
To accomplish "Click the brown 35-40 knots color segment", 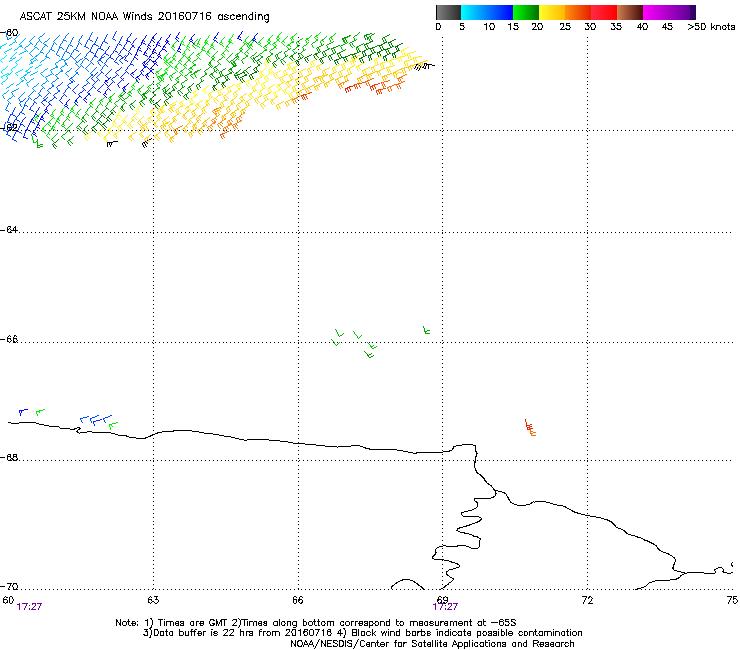I will pyautogui.click(x=630, y=12).
